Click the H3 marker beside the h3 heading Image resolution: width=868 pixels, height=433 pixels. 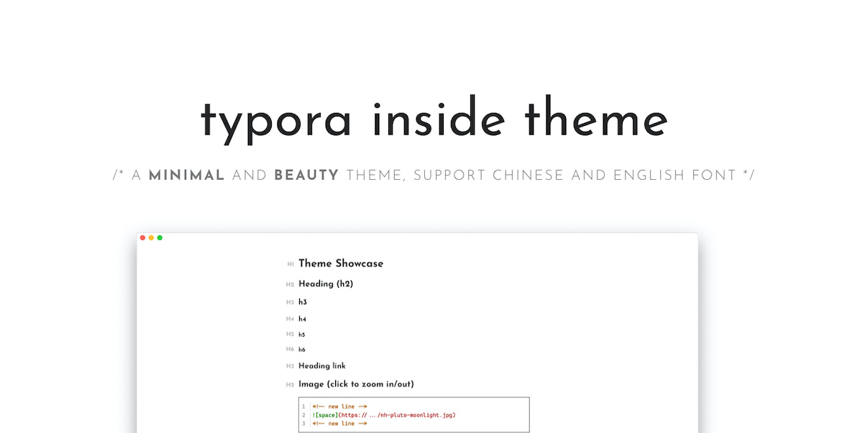pos(291,302)
